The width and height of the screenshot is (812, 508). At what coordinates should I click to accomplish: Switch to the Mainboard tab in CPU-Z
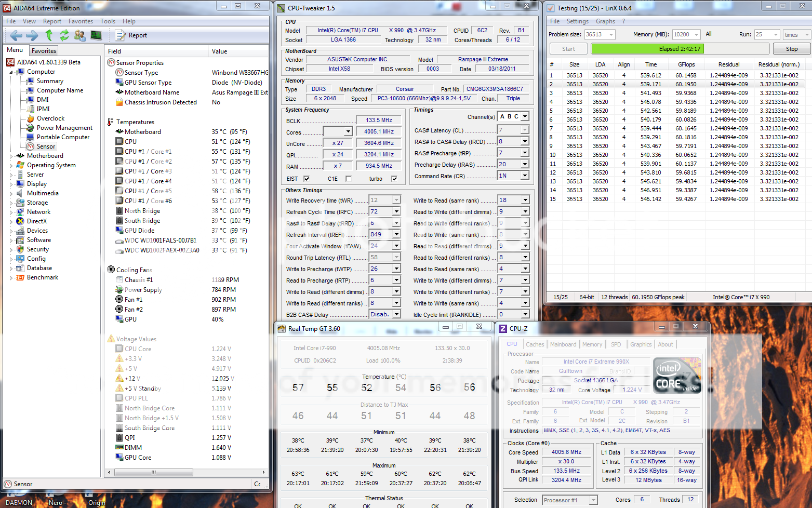pyautogui.click(x=563, y=344)
